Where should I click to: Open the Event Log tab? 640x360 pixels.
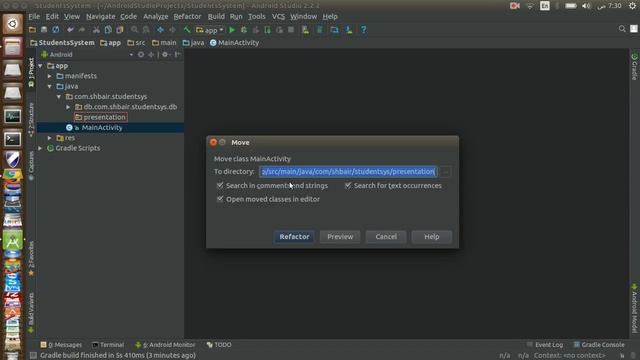click(545, 345)
